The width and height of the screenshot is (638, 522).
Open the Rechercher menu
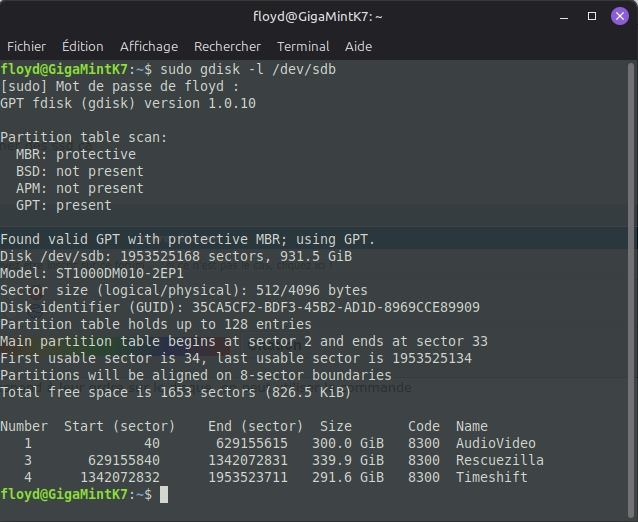227,46
